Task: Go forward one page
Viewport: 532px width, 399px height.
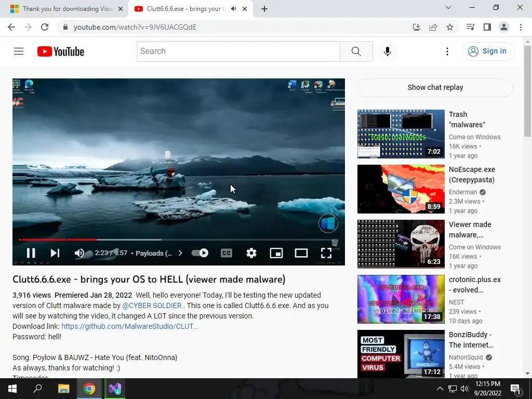Action: coord(28,27)
